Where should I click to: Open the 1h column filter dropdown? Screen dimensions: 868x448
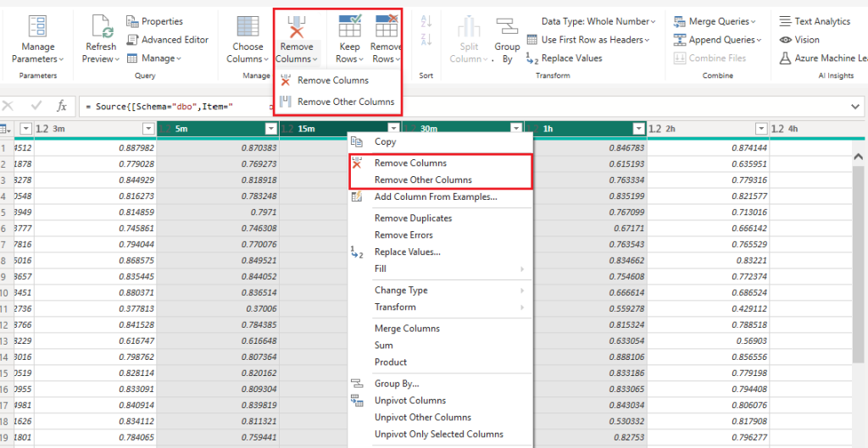click(639, 129)
